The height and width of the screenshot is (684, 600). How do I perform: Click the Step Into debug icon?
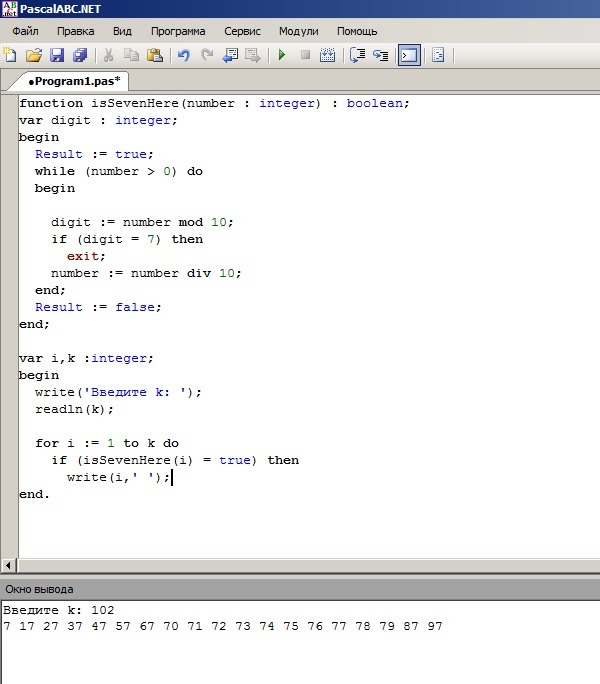(x=381, y=55)
